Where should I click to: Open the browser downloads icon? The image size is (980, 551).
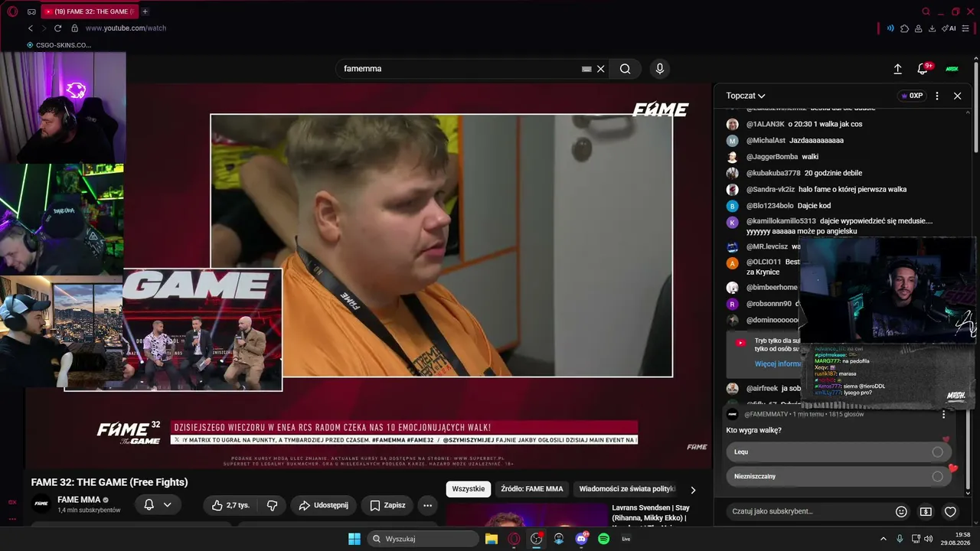[932, 28]
